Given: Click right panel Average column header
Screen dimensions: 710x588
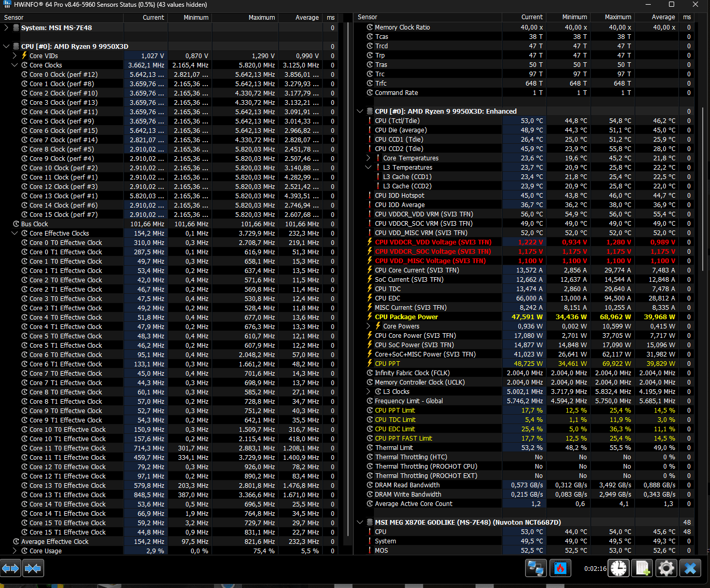Looking at the screenshot, I should coord(657,17).
